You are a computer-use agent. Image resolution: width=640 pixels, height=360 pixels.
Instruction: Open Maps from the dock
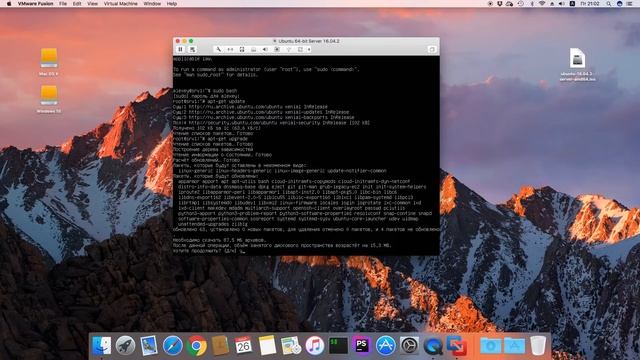[x=291, y=346]
